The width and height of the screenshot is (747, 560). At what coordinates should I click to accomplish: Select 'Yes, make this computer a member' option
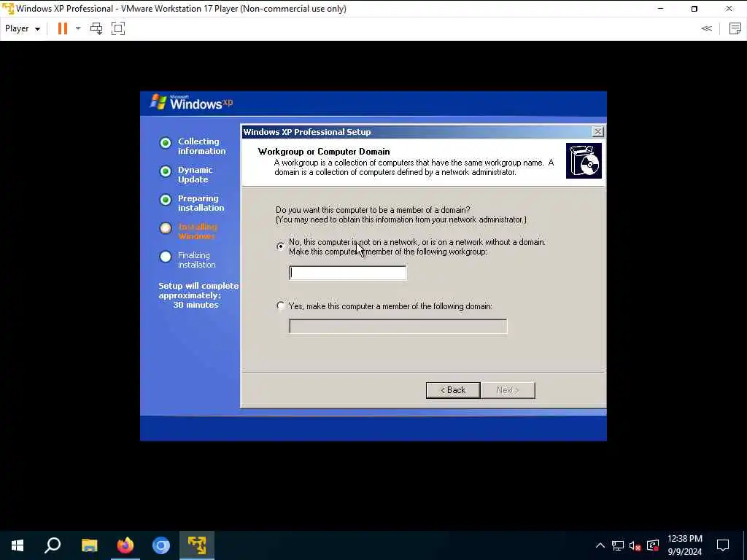click(x=281, y=306)
